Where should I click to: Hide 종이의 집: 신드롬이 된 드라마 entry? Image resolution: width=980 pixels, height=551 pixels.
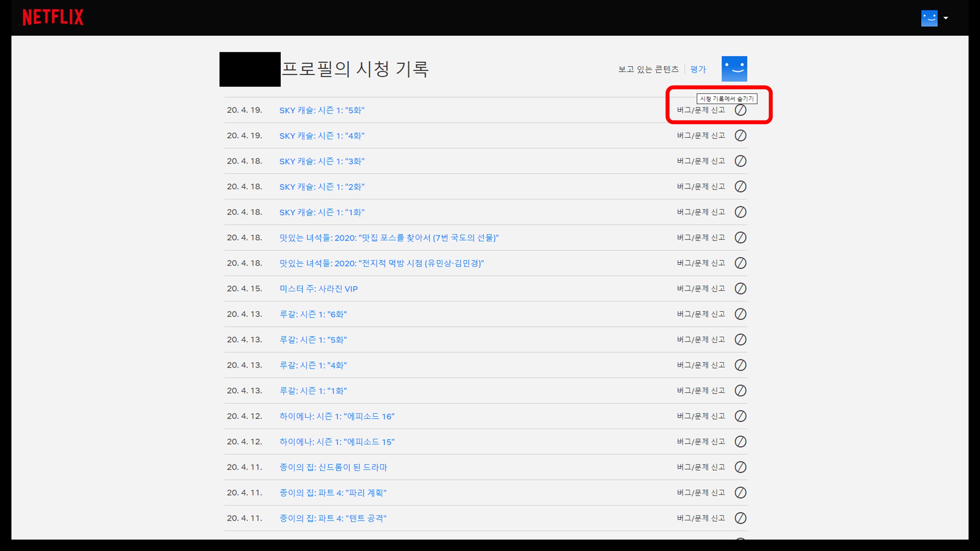coord(740,467)
